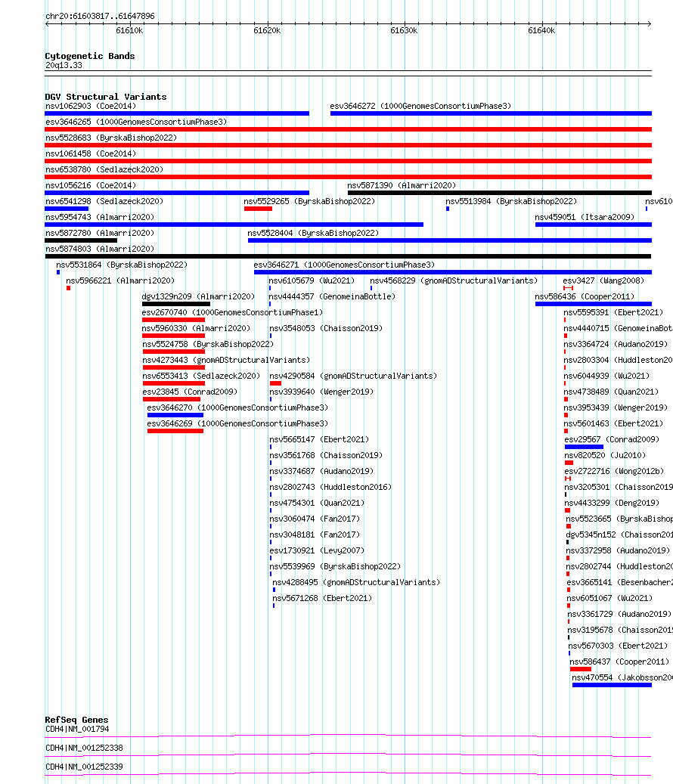This screenshot has width=673, height=784.
Task: Click the nsv5528683 (ByrskaBishop2022) label
Action: pyautogui.click(x=111, y=138)
